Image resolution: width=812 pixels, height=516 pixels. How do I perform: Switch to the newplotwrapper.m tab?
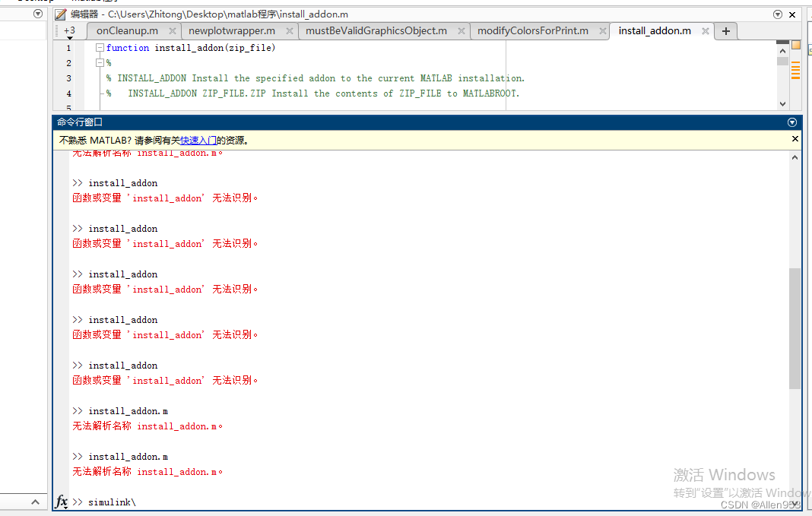point(231,31)
